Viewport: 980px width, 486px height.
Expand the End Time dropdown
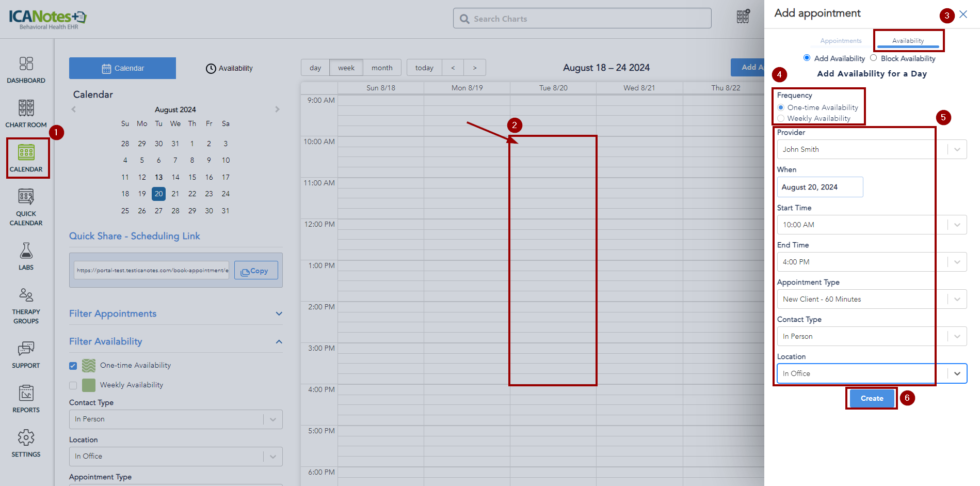coord(871,262)
